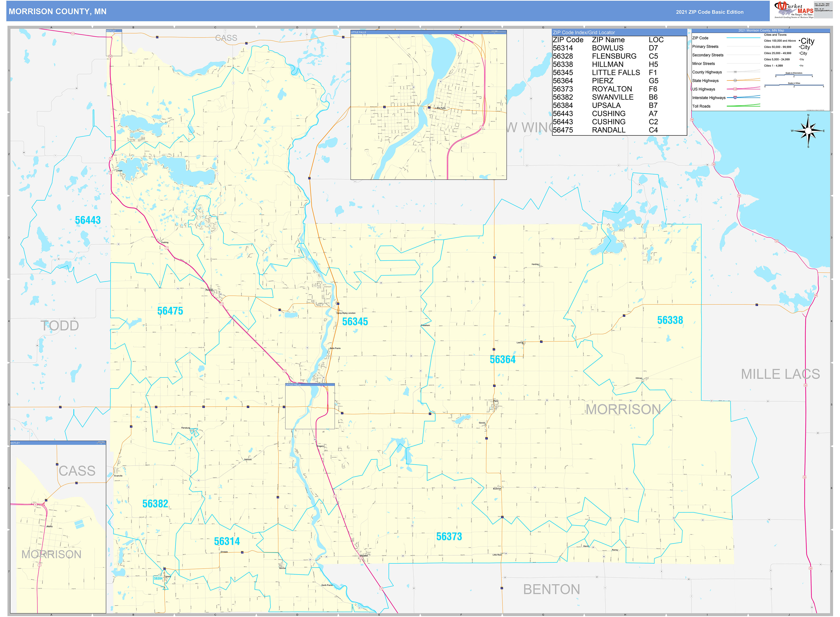840x617 pixels.
Task: Click the Interstate Highways legend entry
Action: coord(709,98)
